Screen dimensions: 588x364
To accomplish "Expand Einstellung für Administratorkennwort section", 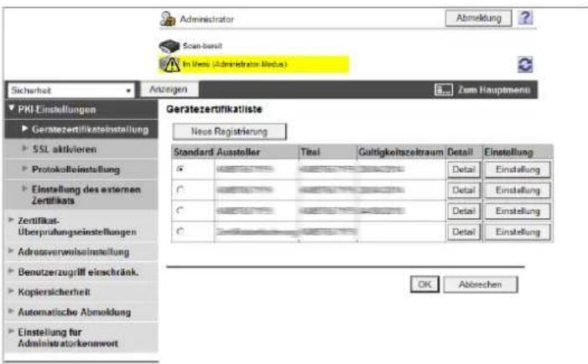I will click(81, 337).
